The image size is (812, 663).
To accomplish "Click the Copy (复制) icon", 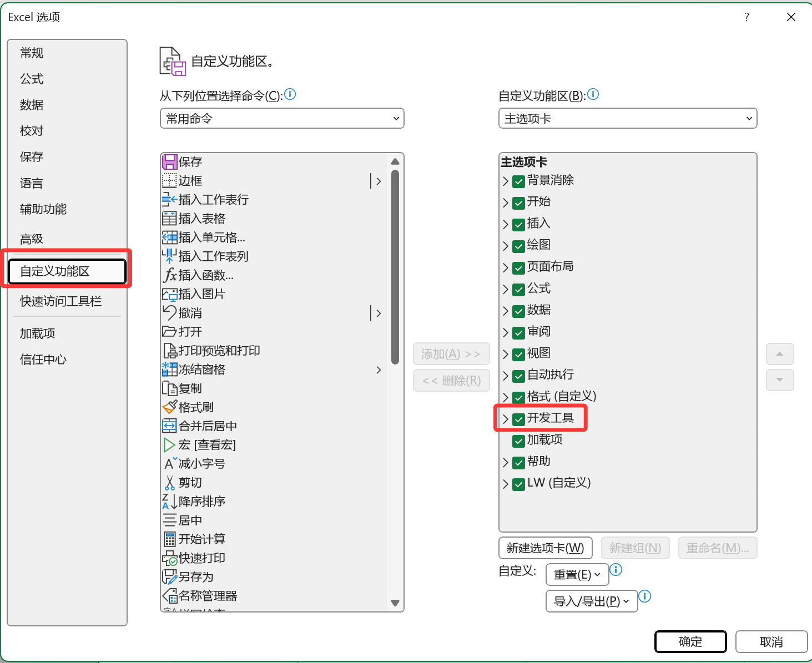I will pyautogui.click(x=169, y=388).
